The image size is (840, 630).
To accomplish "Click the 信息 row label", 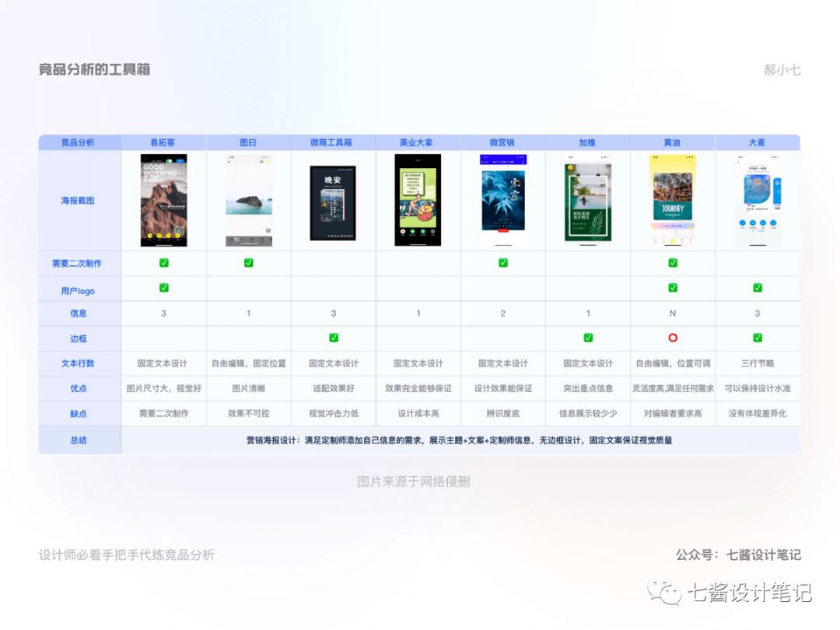I will (79, 313).
